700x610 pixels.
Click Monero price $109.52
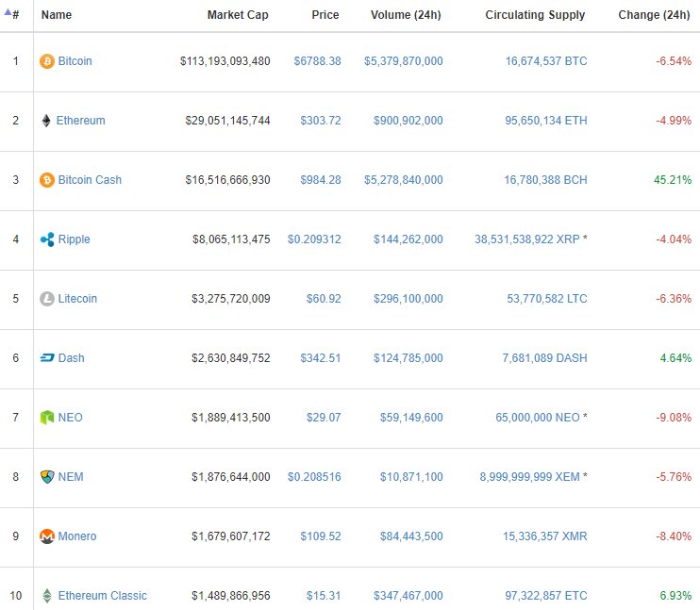click(321, 536)
